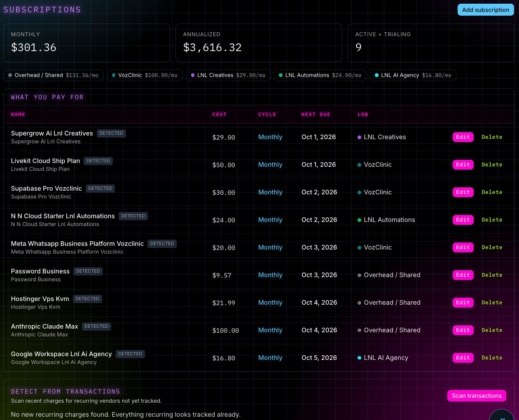This screenshot has width=519, height=420.
Task: Click the $30.00 cost for Supabase Pro
Action: click(x=224, y=193)
